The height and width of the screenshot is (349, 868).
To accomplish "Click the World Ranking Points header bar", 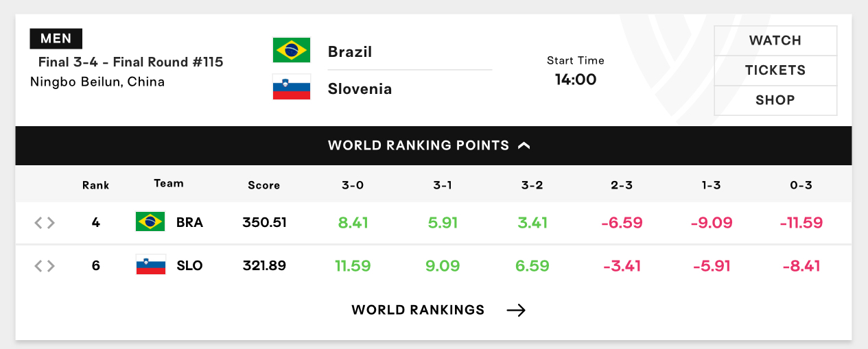I will (434, 145).
